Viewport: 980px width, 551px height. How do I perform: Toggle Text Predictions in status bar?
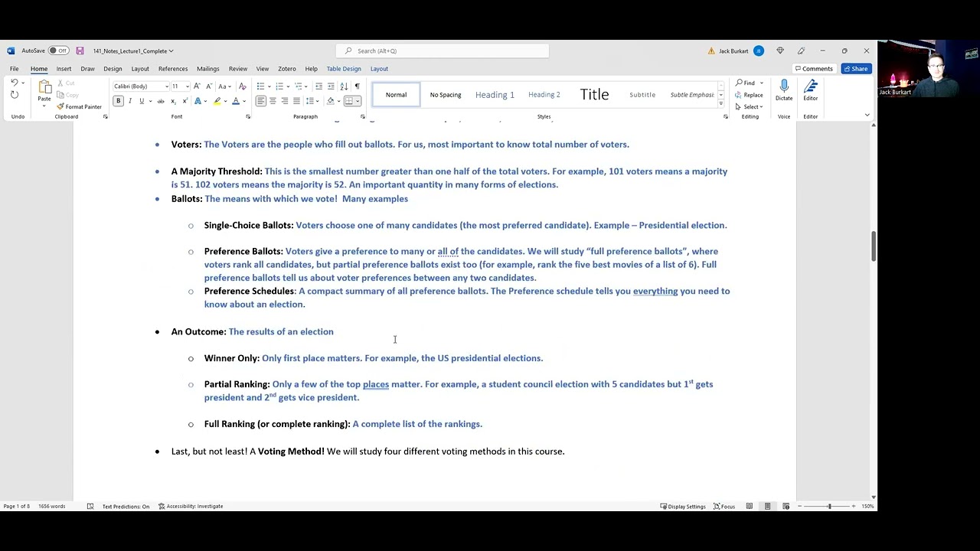pos(126,506)
